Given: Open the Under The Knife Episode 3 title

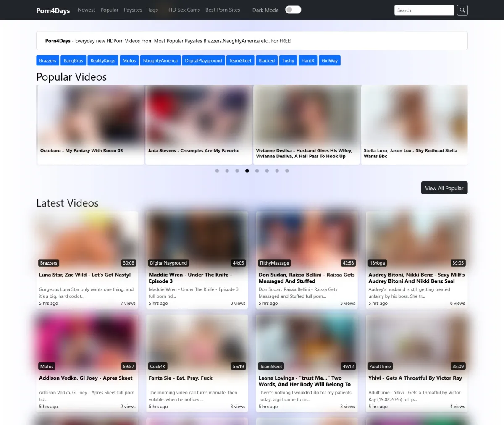Looking at the screenshot, I should 190,278.
